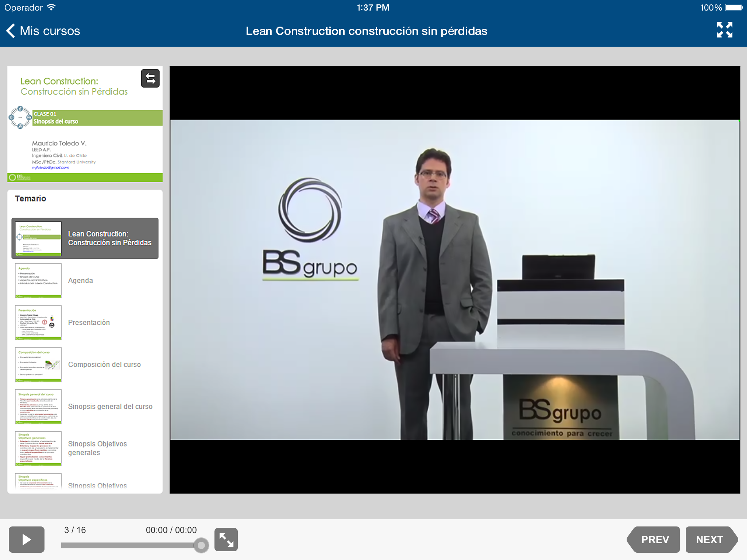This screenshot has height=560, width=747.
Task: Tap the battery icon in status bar
Action: point(734,7)
